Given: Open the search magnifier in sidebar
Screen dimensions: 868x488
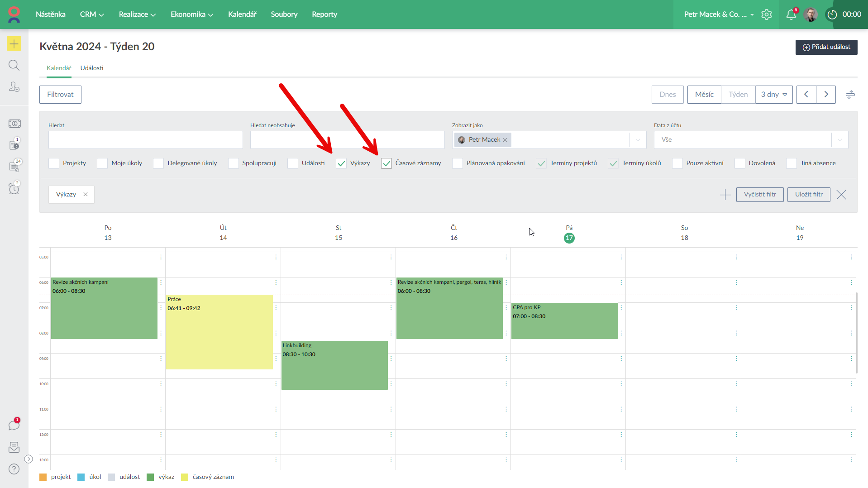Looking at the screenshot, I should 14,65.
